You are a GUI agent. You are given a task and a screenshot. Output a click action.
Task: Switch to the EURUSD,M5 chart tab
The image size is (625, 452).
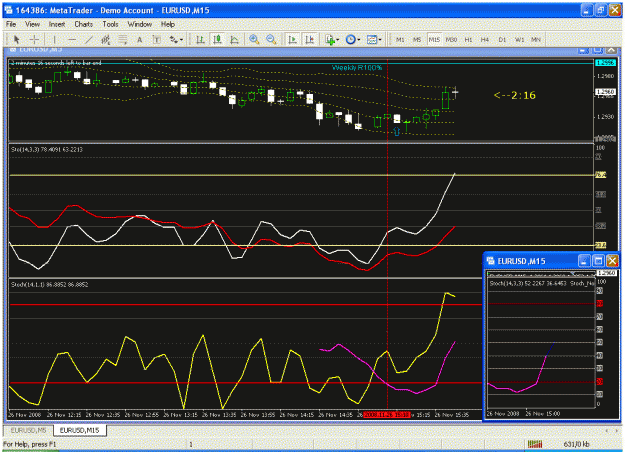[x=28, y=430]
